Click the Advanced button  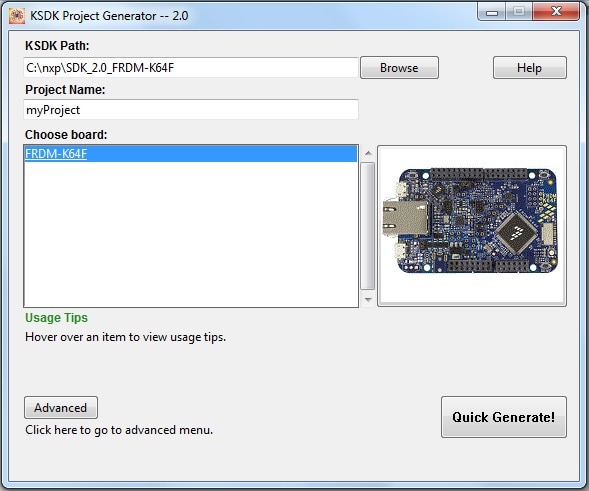coord(61,408)
